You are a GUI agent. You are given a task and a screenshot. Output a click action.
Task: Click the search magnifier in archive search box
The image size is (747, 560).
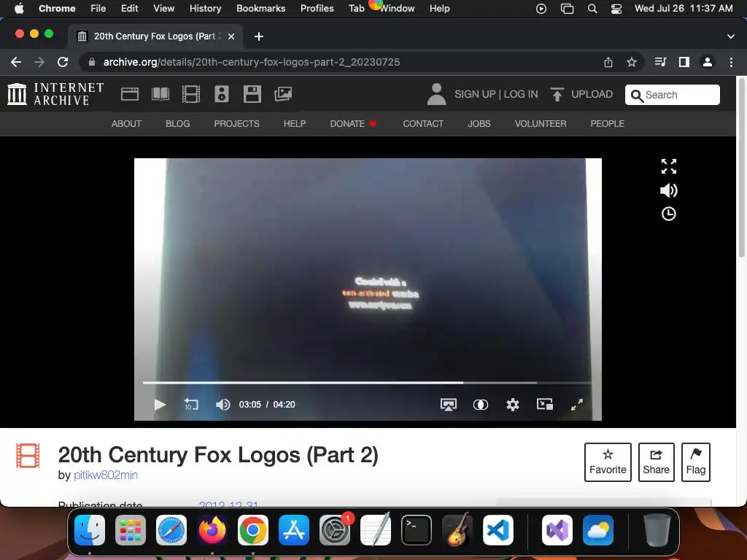(x=636, y=96)
